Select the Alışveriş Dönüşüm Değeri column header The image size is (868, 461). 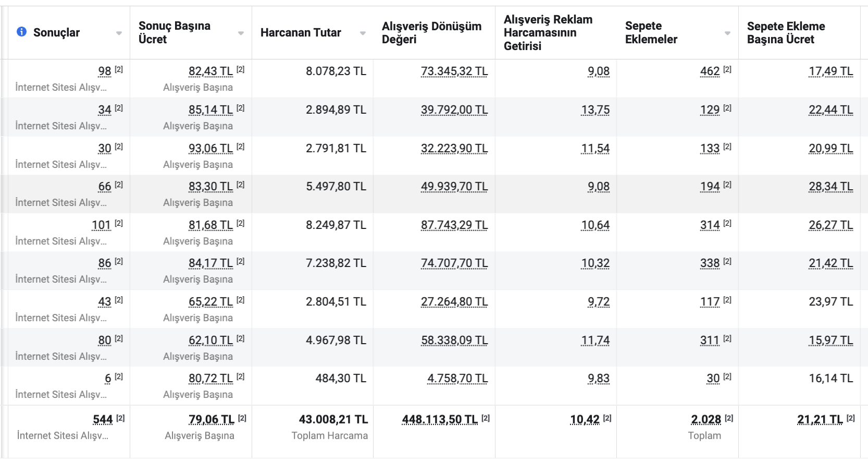pos(431,33)
